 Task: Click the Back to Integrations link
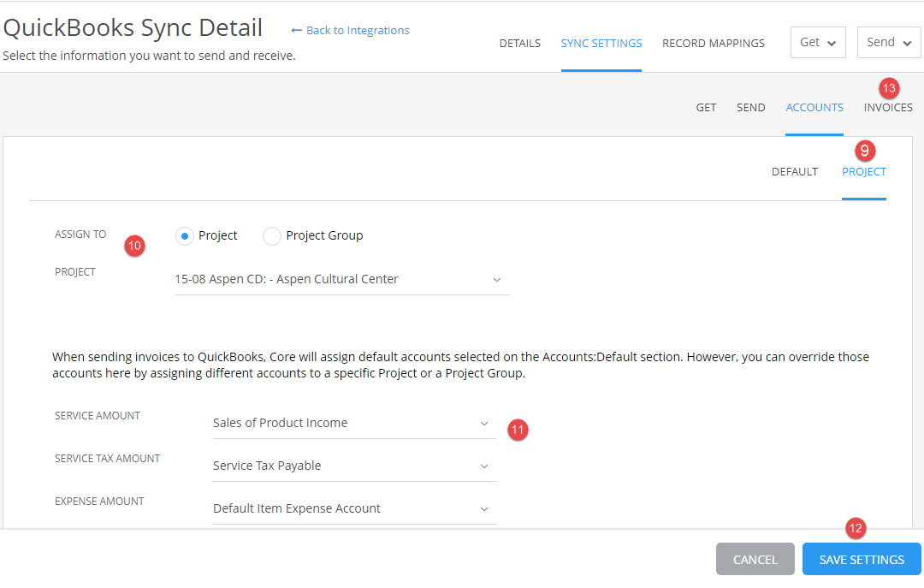(349, 30)
